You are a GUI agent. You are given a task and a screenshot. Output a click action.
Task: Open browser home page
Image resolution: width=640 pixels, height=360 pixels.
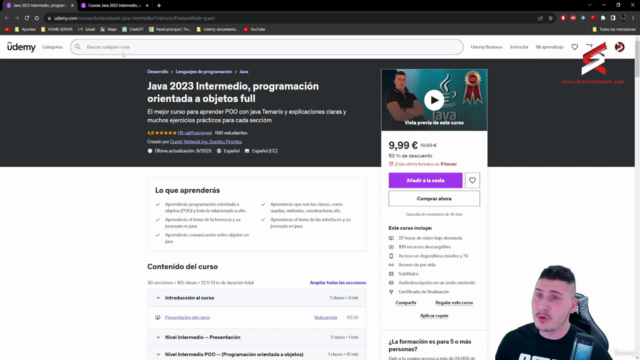pyautogui.click(x=37, y=18)
